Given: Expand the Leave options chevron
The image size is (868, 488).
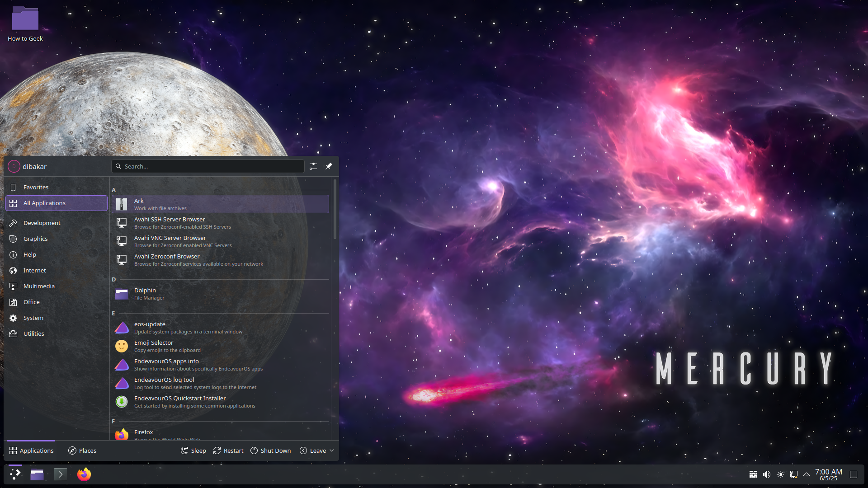Looking at the screenshot, I should 332,450.
